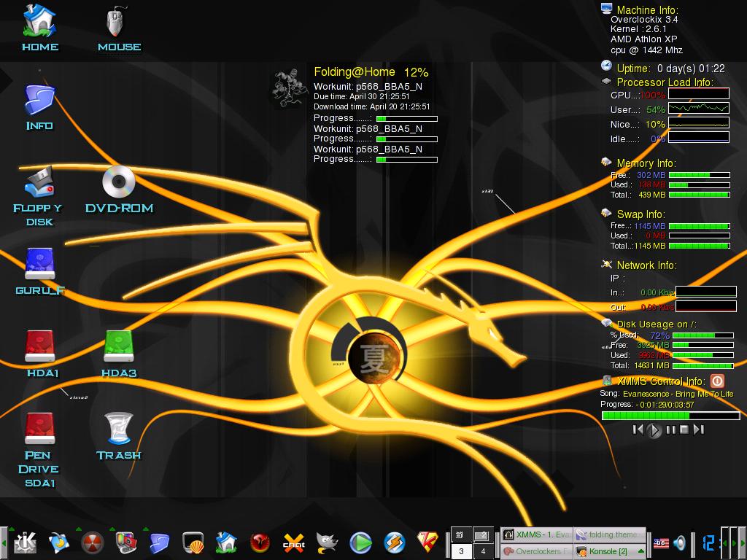Open XMMS via the lightning bolt taskbar icon

coord(392,542)
